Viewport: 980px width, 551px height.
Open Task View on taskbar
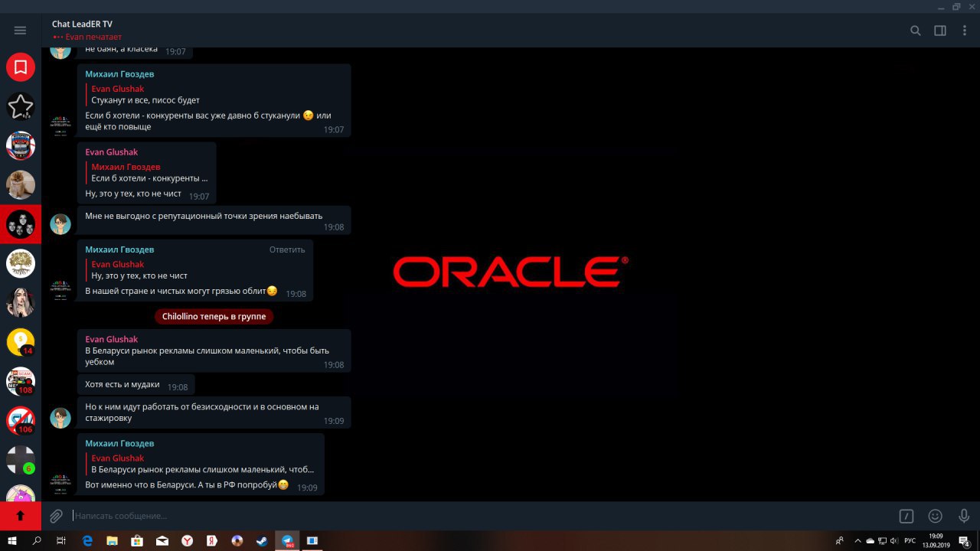(x=61, y=540)
